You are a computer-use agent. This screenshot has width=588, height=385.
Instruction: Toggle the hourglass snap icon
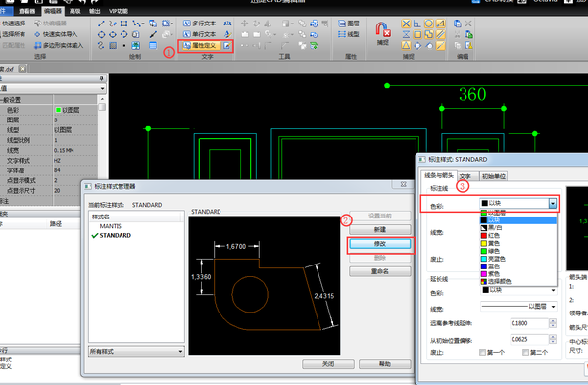coord(406,35)
